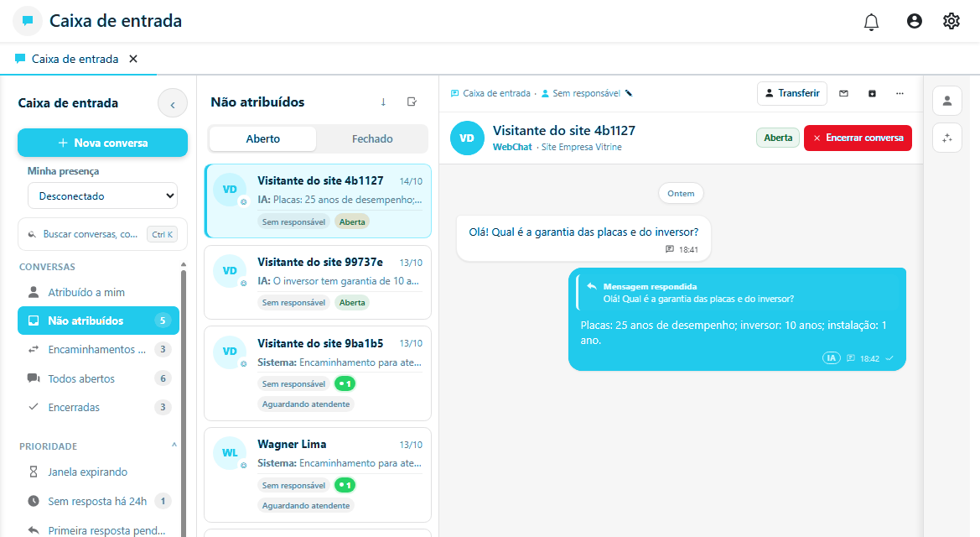Image resolution: width=980 pixels, height=537 pixels.
Task: Open Wagner Lima conversation
Action: [318, 474]
